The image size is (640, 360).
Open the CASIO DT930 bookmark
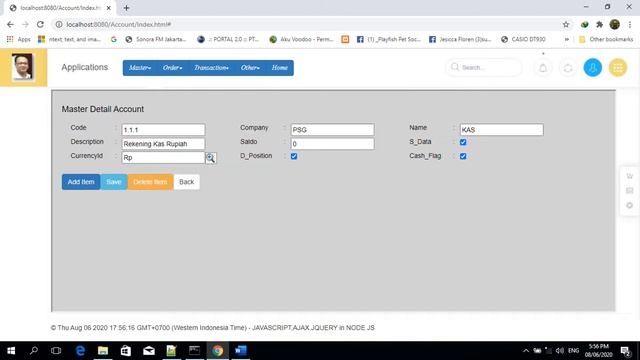point(523,39)
